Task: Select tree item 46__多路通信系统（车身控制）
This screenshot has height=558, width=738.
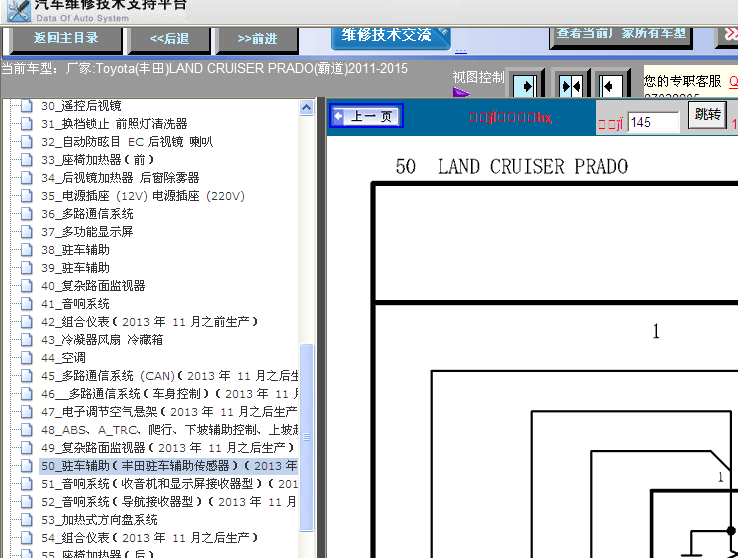Action: [x=169, y=393]
